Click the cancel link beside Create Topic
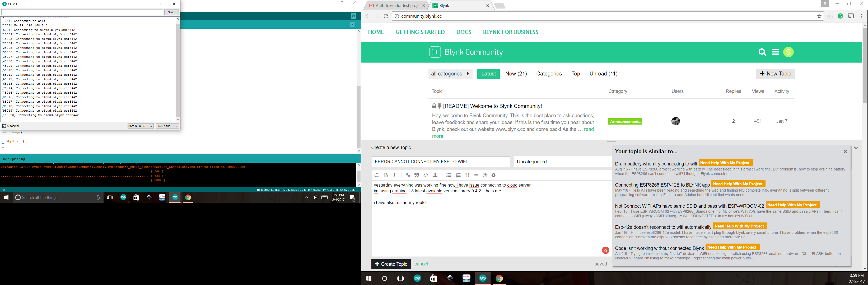 421,264
